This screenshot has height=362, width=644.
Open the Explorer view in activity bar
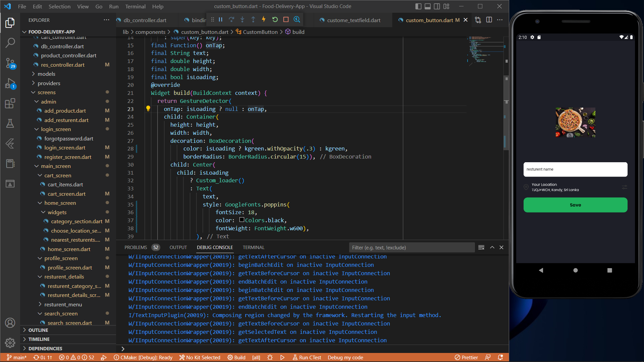[10, 23]
